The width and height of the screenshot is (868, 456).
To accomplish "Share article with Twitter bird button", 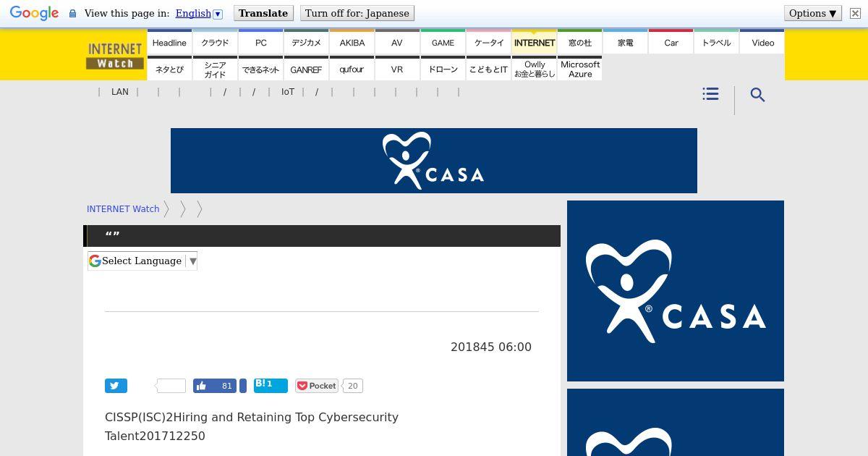I will click(116, 386).
